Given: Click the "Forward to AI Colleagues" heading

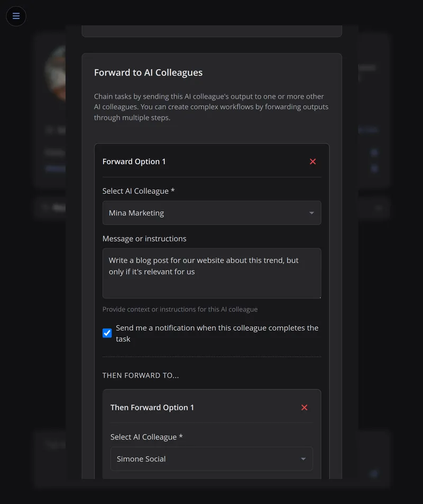Looking at the screenshot, I should coord(148,72).
